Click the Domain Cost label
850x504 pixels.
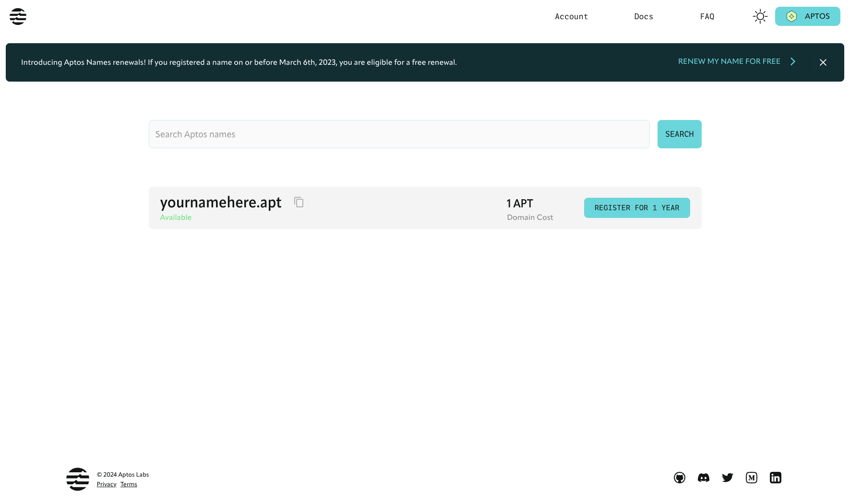(x=530, y=217)
